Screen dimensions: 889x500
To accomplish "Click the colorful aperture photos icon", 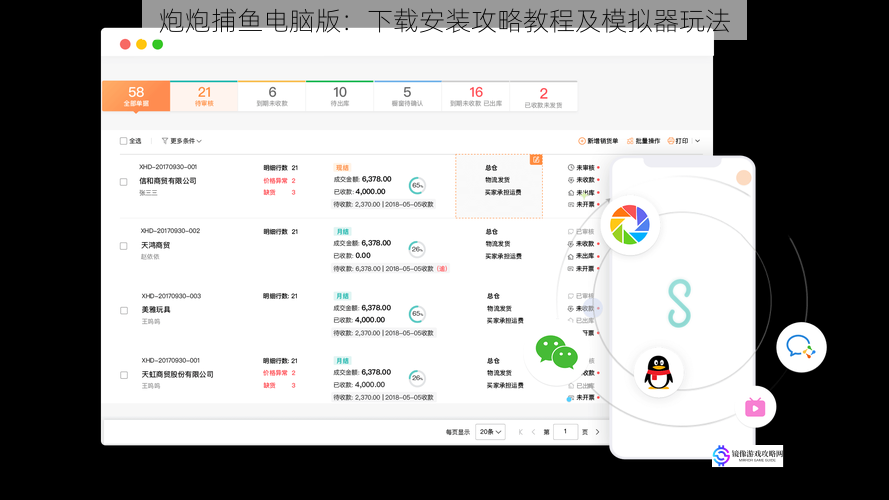I will 629,224.
